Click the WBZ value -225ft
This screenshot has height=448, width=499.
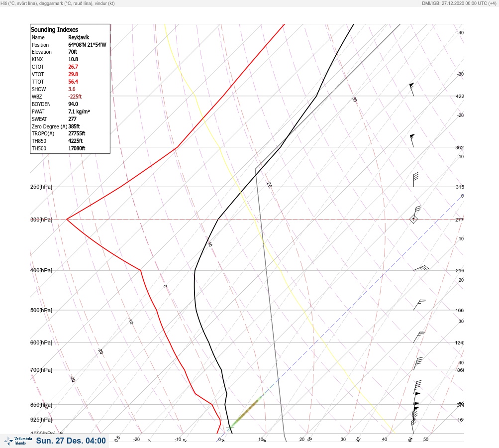click(75, 97)
